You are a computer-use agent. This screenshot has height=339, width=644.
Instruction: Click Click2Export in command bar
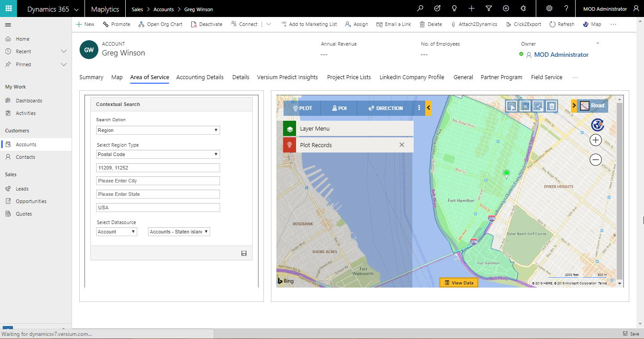coord(523,24)
